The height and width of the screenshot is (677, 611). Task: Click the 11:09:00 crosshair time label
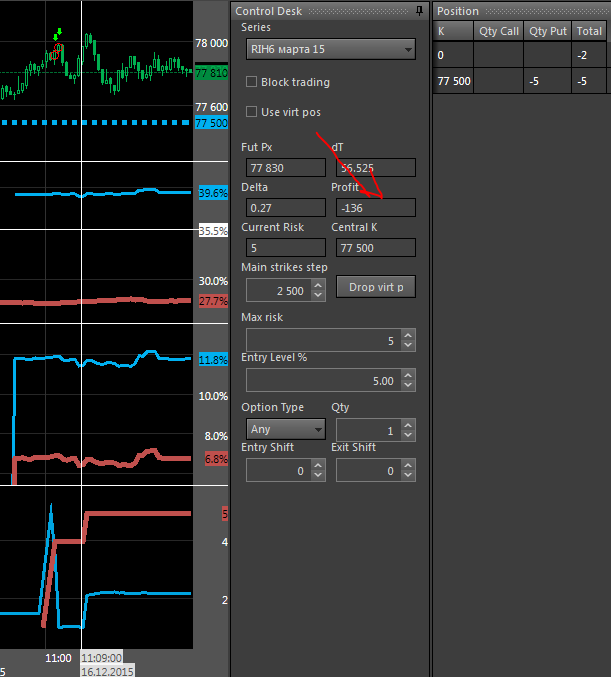coord(101,658)
